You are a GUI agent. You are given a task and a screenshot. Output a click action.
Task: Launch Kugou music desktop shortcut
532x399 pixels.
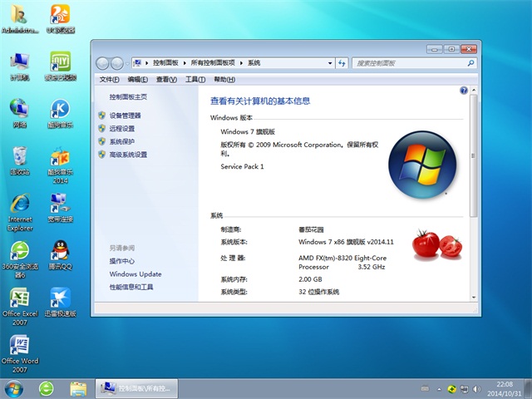tap(61, 114)
